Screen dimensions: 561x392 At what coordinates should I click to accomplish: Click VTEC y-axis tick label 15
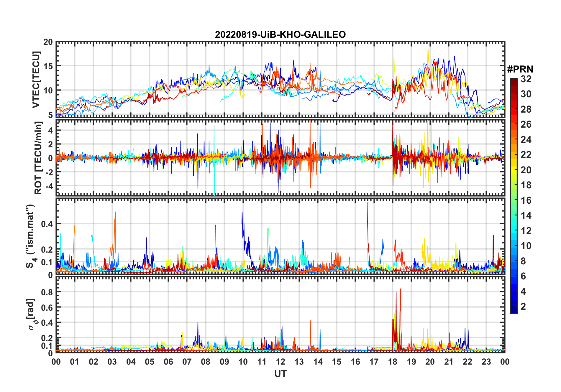point(48,66)
